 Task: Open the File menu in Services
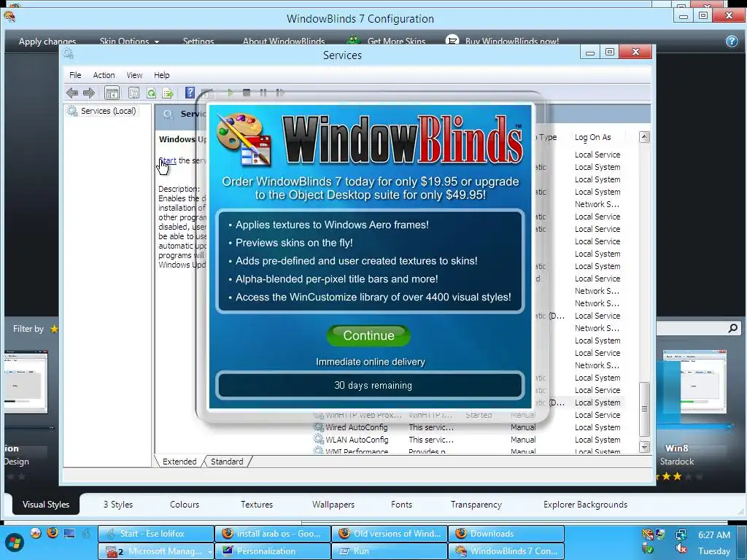pyautogui.click(x=75, y=75)
